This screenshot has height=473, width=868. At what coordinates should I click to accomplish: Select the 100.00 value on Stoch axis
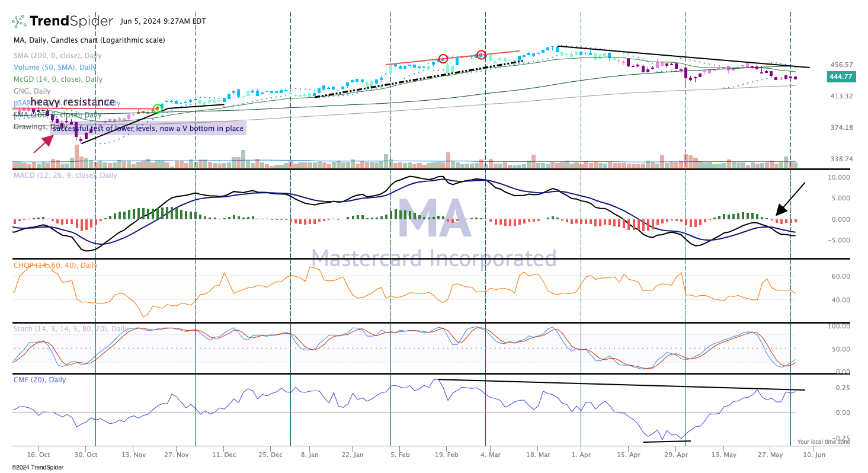pyautogui.click(x=839, y=327)
